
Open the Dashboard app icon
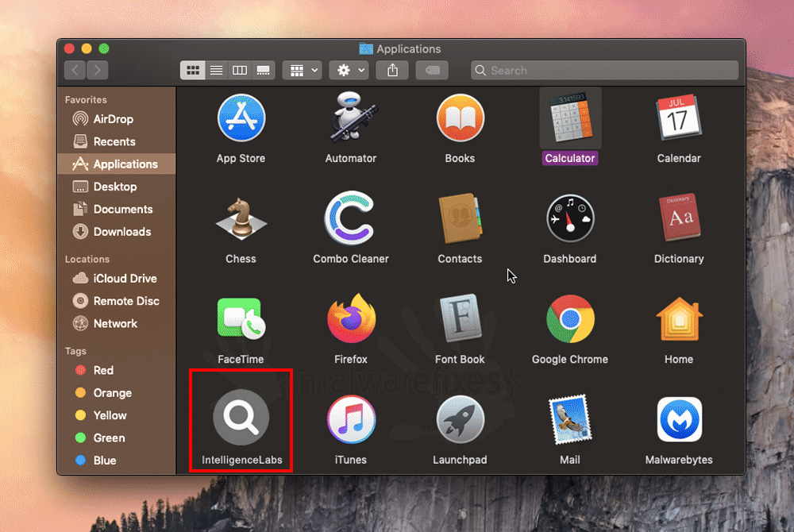click(x=570, y=218)
